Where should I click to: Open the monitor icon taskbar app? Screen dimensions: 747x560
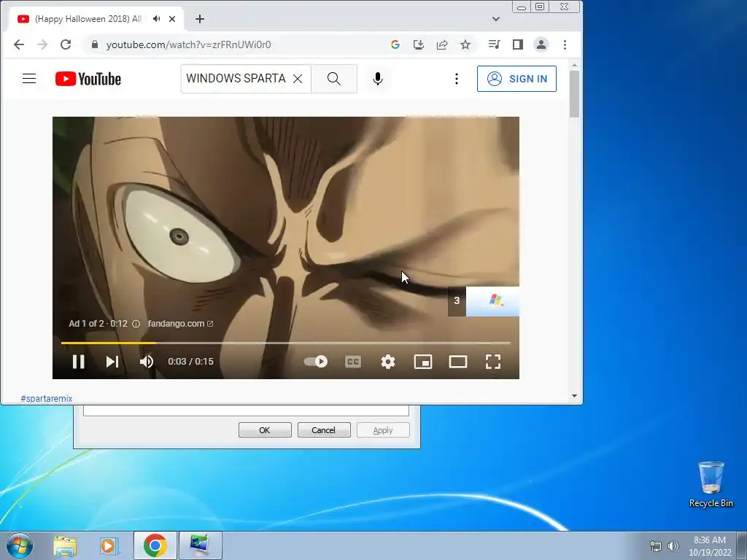pyautogui.click(x=200, y=545)
